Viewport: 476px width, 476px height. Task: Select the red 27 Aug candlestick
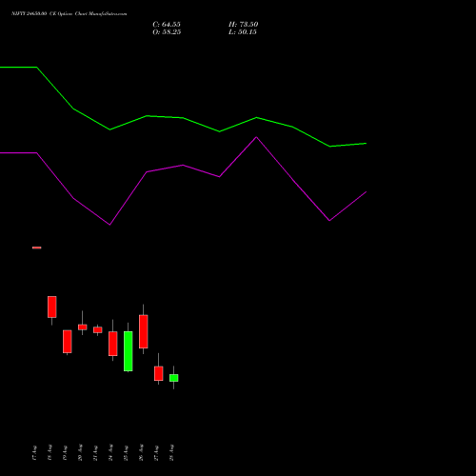click(x=159, y=373)
